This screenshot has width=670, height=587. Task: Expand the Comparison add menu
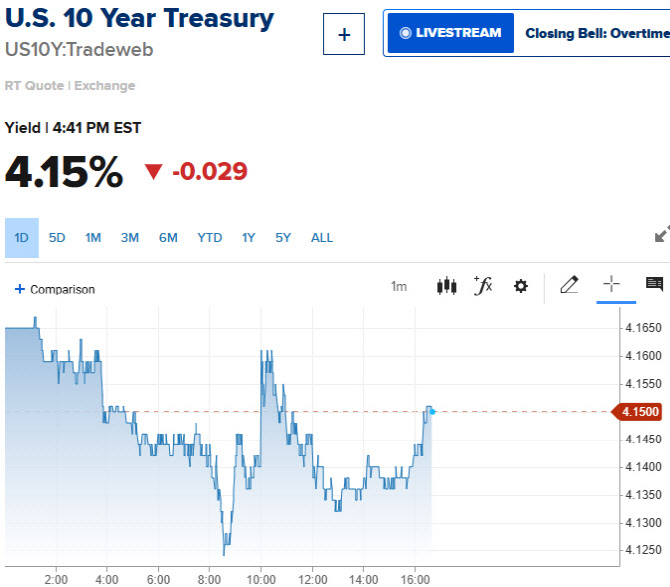[x=54, y=289]
